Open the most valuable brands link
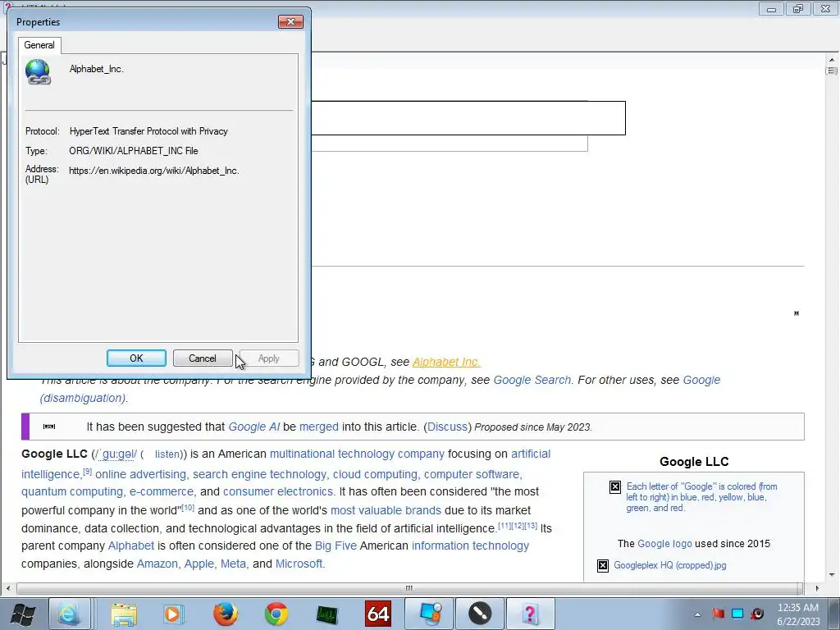Image resolution: width=840 pixels, height=630 pixels. coord(386,510)
